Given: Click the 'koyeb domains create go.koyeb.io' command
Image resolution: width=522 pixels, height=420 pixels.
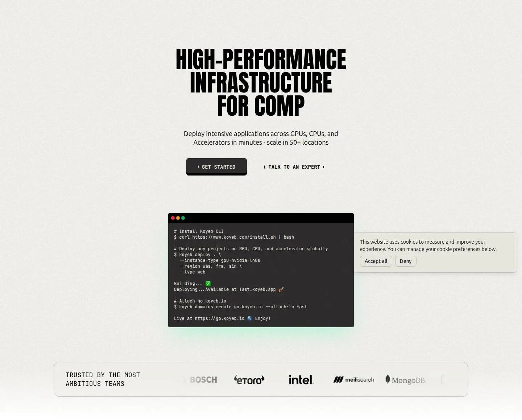Looking at the screenshot, I should (240, 307).
